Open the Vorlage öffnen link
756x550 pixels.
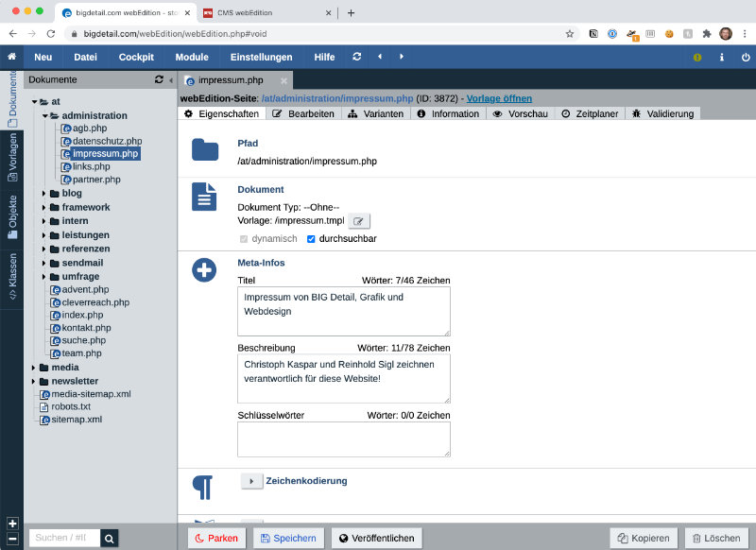pos(499,98)
